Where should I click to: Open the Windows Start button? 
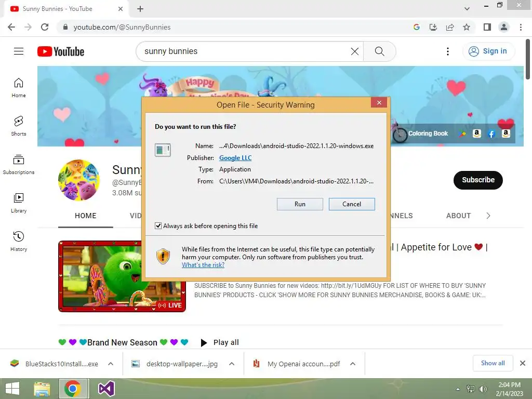click(12, 389)
